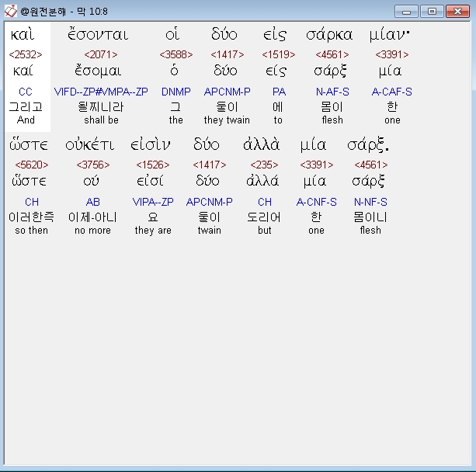476x472 pixels.
Task: Click the parsing code VIPA--ZP
Action: coord(153,202)
